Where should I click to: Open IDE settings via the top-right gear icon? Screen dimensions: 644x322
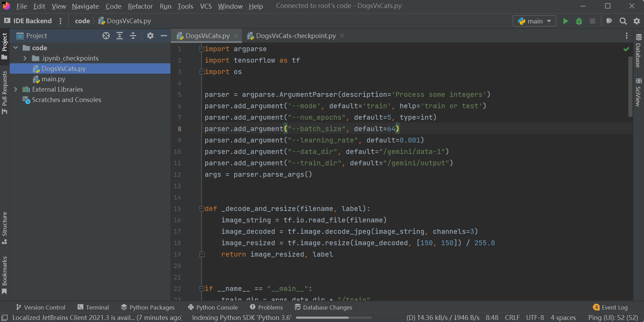[637, 21]
